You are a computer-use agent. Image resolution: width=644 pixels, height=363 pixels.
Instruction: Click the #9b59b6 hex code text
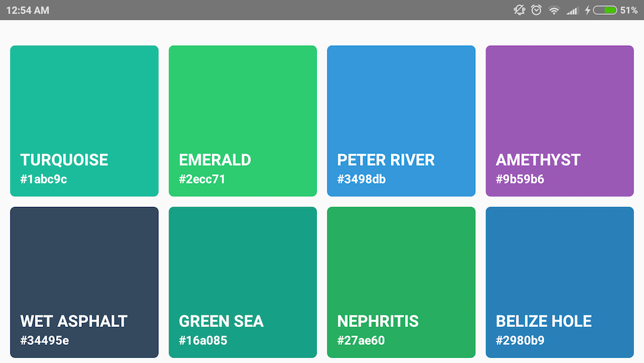click(520, 179)
